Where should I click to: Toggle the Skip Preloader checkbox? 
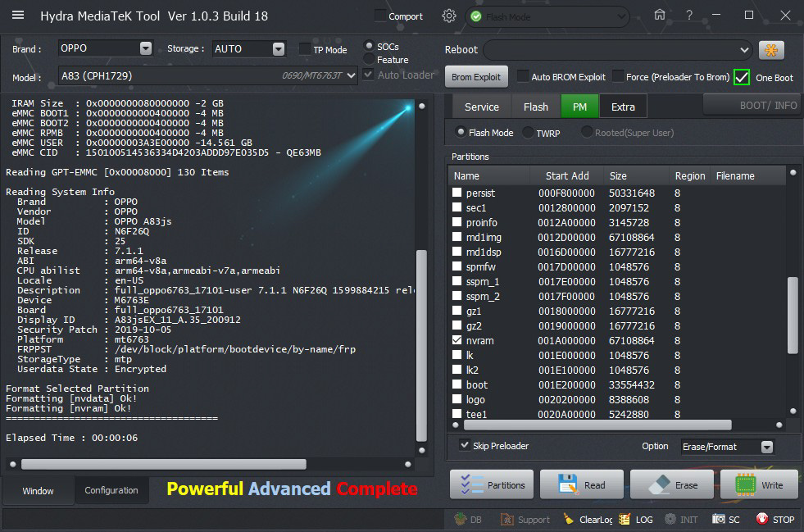465,446
